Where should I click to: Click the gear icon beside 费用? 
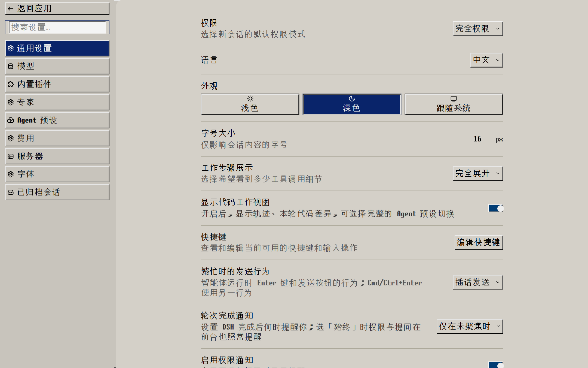tap(11, 138)
